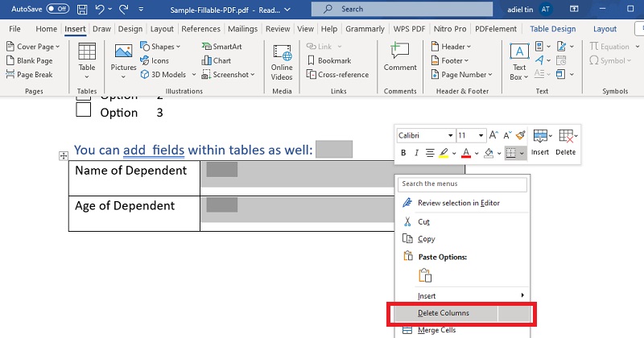644x338 pixels.
Task: Click the Icons button
Action: tap(155, 61)
